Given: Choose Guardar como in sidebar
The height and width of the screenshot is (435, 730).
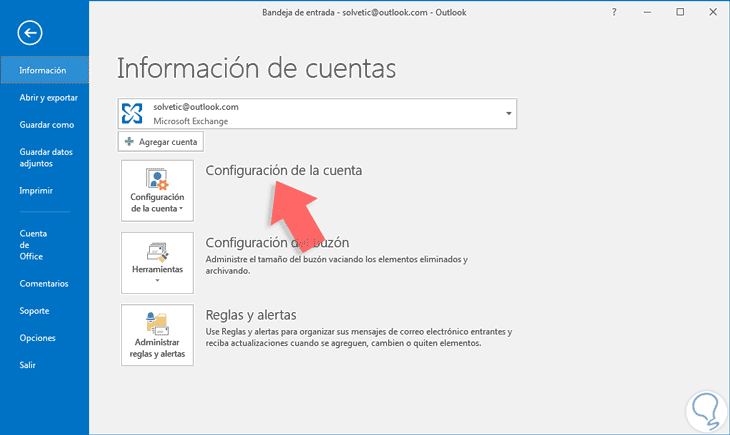Looking at the screenshot, I should point(47,125).
